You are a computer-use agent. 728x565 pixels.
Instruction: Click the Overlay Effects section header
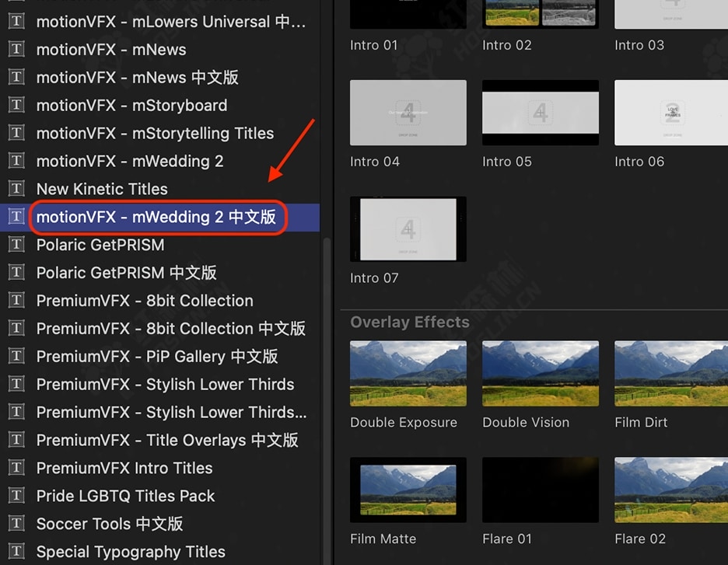coord(409,322)
